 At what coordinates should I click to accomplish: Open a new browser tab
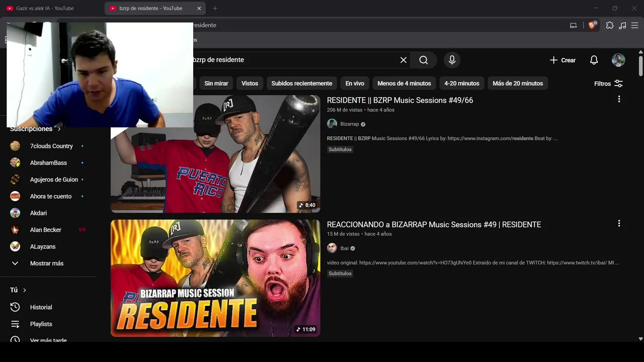215,8
